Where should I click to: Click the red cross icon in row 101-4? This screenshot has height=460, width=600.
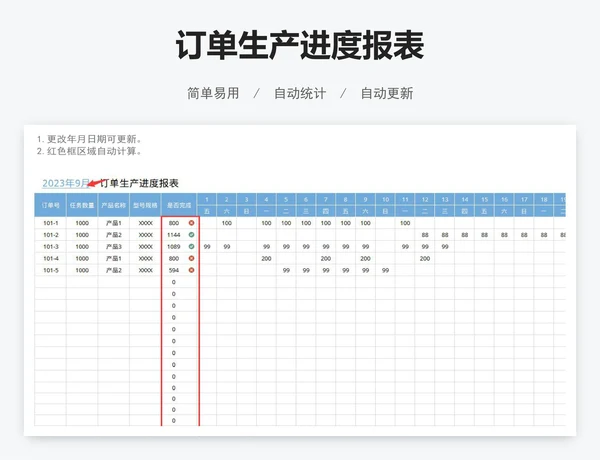[x=191, y=258]
